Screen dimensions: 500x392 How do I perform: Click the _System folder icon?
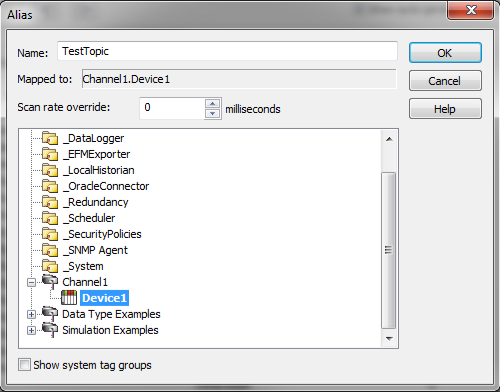50,266
